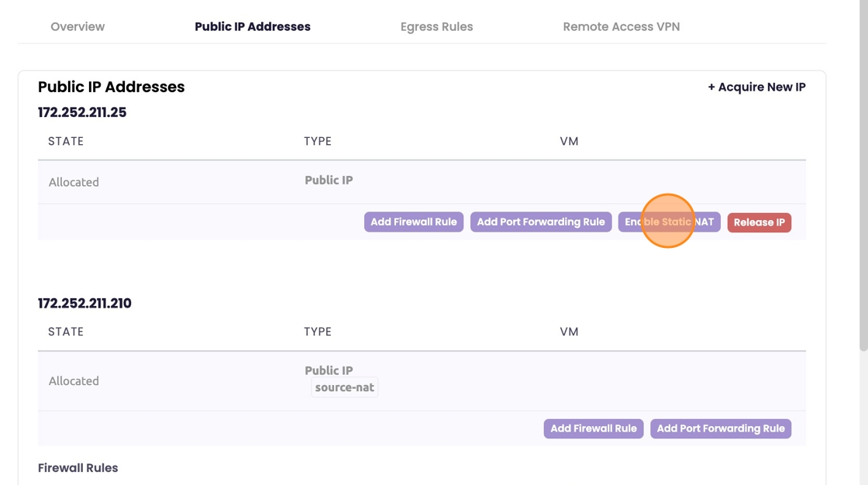Open the Overview tab
Screen dimensions: 868x485
point(77,26)
